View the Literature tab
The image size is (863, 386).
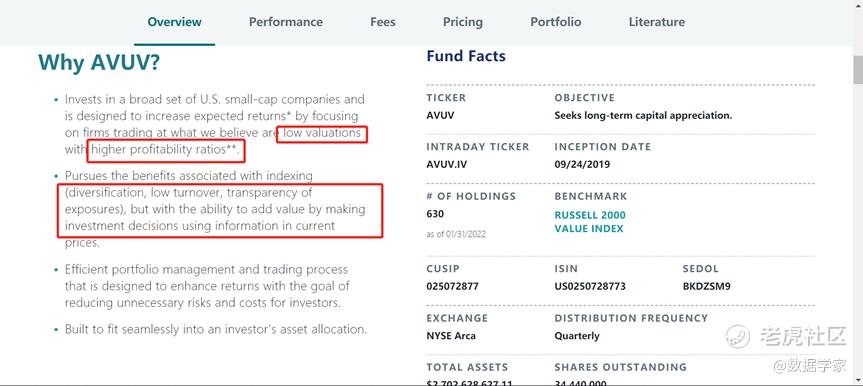click(x=657, y=22)
